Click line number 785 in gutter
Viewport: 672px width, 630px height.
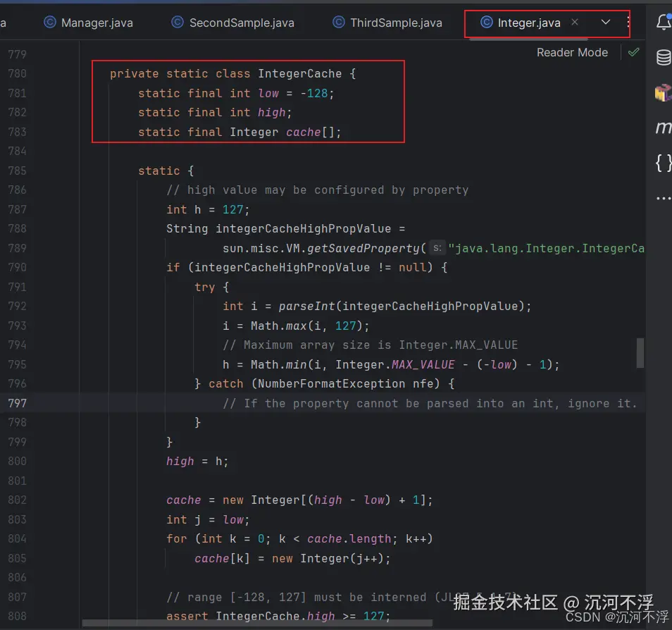(x=17, y=171)
